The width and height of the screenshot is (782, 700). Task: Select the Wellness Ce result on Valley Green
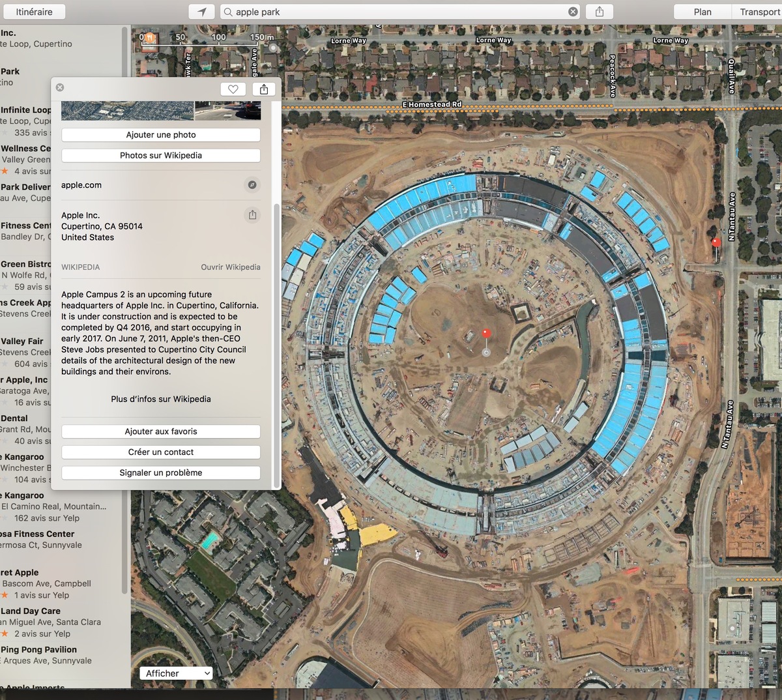point(26,160)
